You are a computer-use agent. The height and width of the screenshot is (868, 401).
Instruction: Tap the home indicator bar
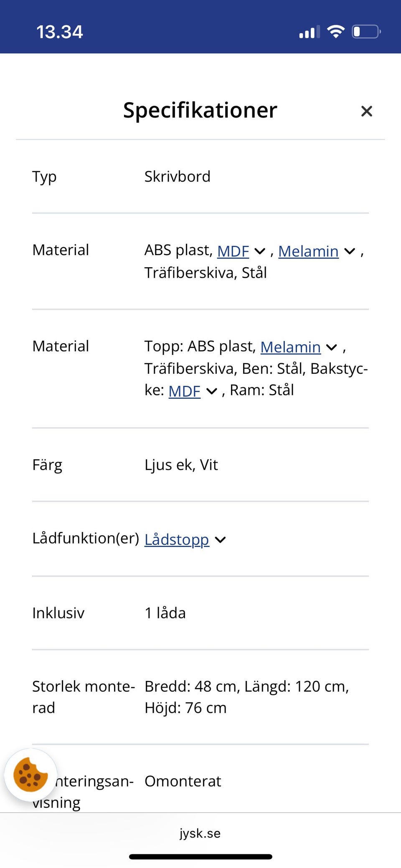pos(200,857)
